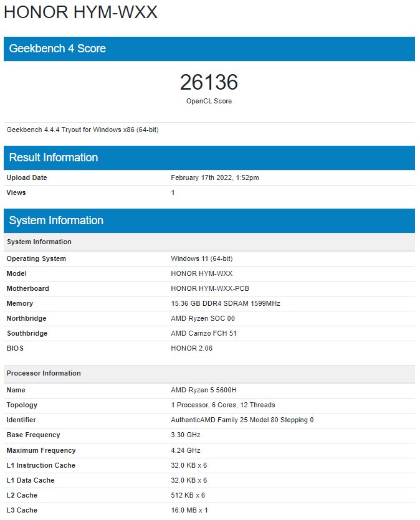The image size is (420, 520).
Task: Click the OpenCL Score label
Action: coord(209,101)
